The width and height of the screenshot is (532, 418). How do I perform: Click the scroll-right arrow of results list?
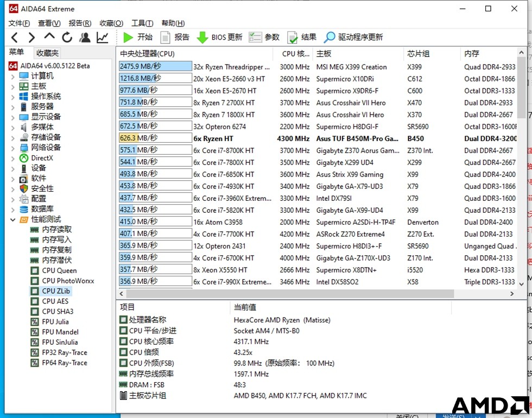point(512,294)
